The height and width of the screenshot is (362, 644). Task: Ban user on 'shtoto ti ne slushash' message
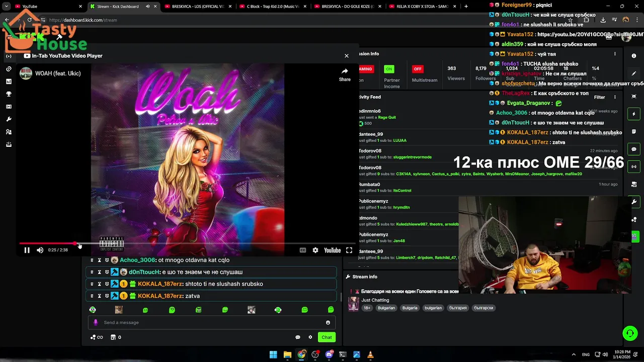107,284
